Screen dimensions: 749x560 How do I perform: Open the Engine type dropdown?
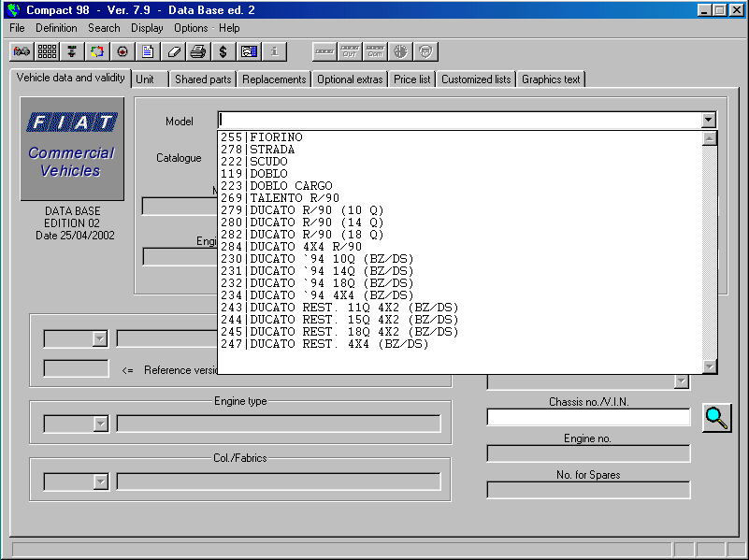100,424
